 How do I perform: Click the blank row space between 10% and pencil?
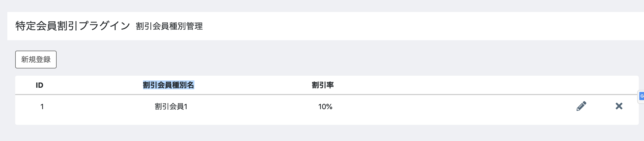pos(453,107)
